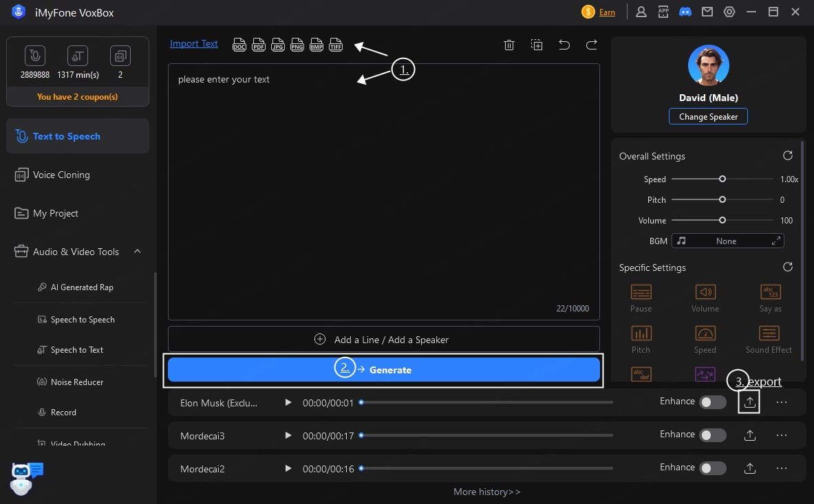Screen dimensions: 814x504
Task: Select the Say as icon
Action: coord(771,292)
